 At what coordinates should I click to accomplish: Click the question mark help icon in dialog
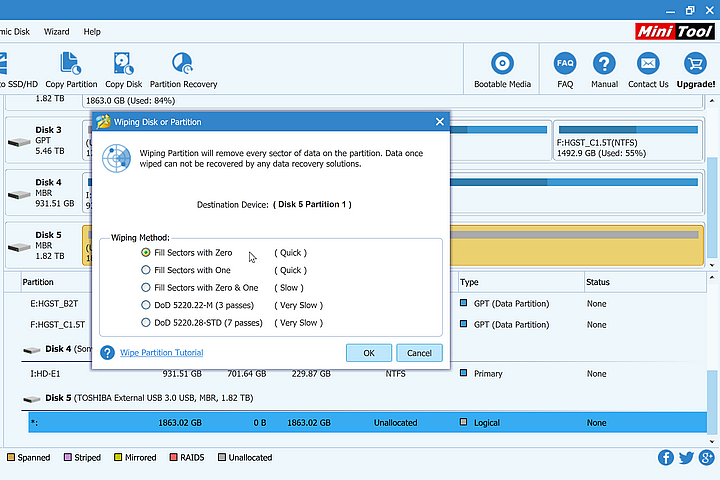[x=107, y=353]
